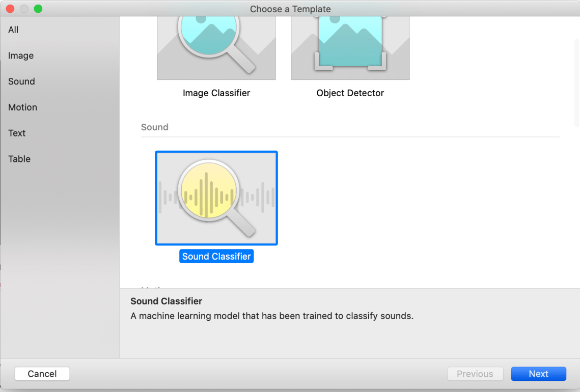580x392 pixels.
Task: Click the Next button
Action: tap(538, 374)
